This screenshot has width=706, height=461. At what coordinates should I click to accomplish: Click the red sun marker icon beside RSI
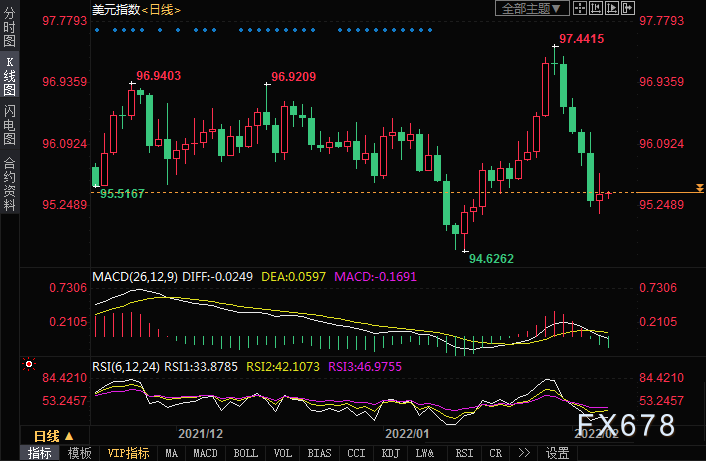click(x=29, y=364)
